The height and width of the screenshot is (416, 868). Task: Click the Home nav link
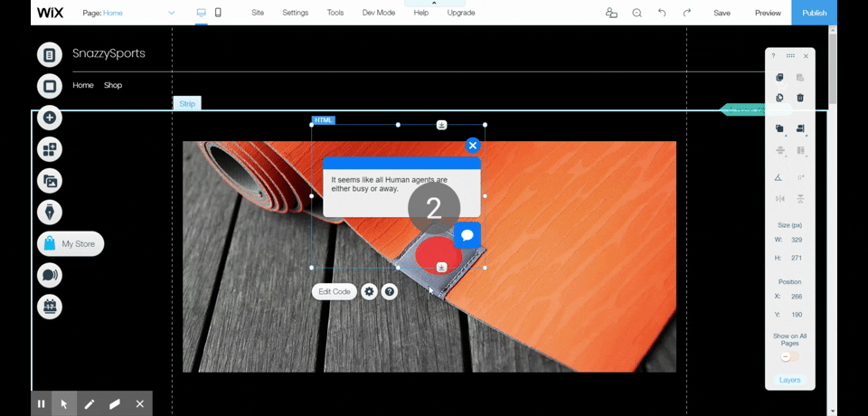click(x=83, y=85)
